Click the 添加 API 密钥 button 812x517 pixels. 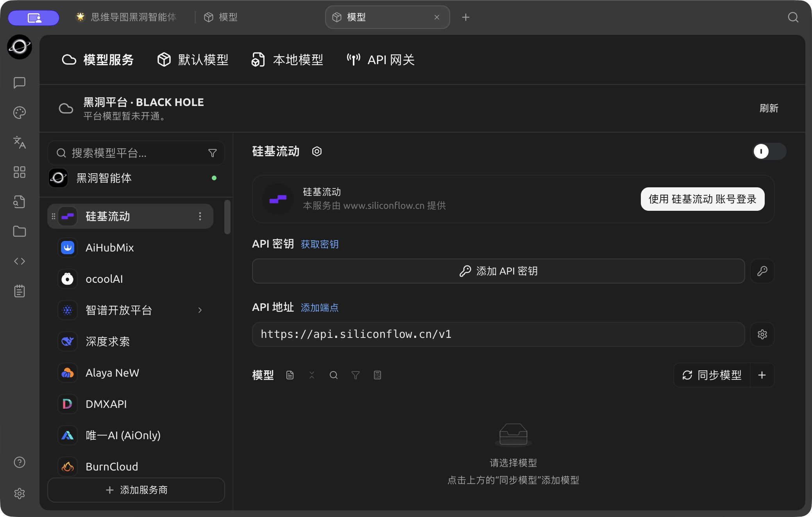(x=499, y=271)
